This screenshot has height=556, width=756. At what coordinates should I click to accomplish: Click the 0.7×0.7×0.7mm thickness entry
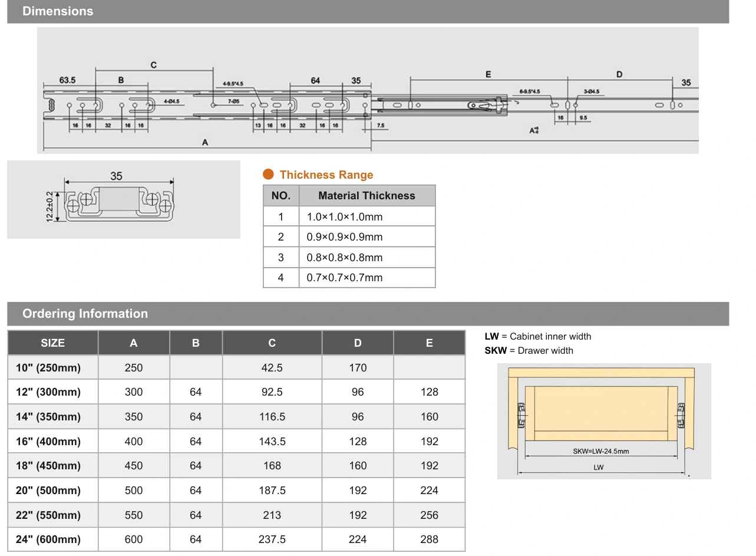(345, 277)
